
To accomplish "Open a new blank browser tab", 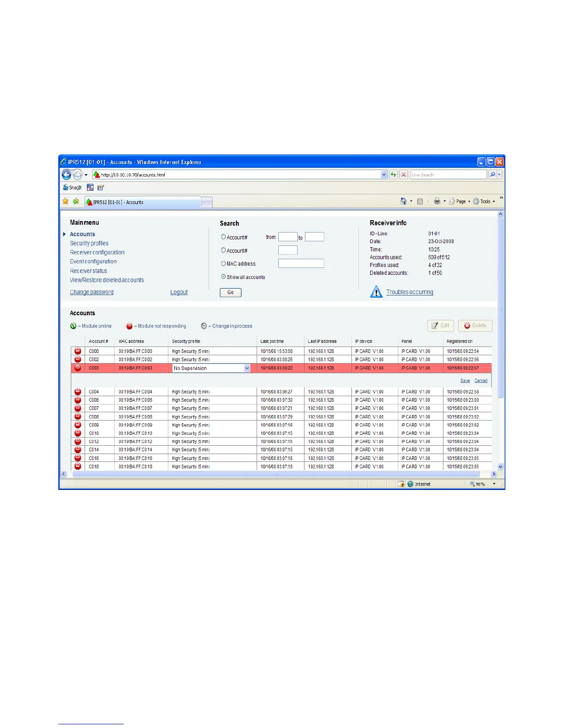I will click(207, 202).
